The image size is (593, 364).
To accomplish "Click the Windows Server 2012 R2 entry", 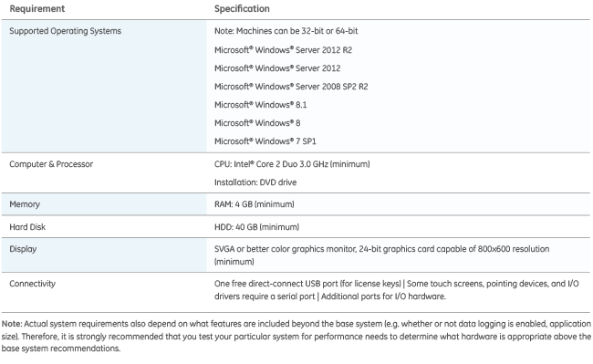I will (x=283, y=50).
